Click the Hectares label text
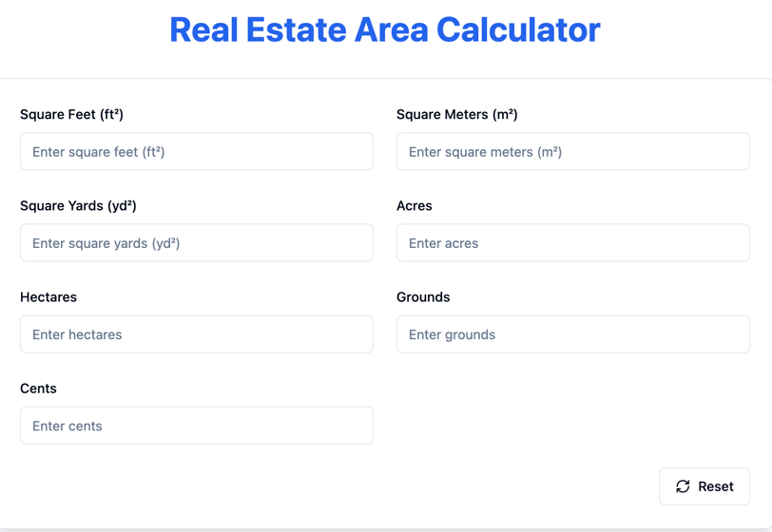772x532 pixels. coord(48,296)
